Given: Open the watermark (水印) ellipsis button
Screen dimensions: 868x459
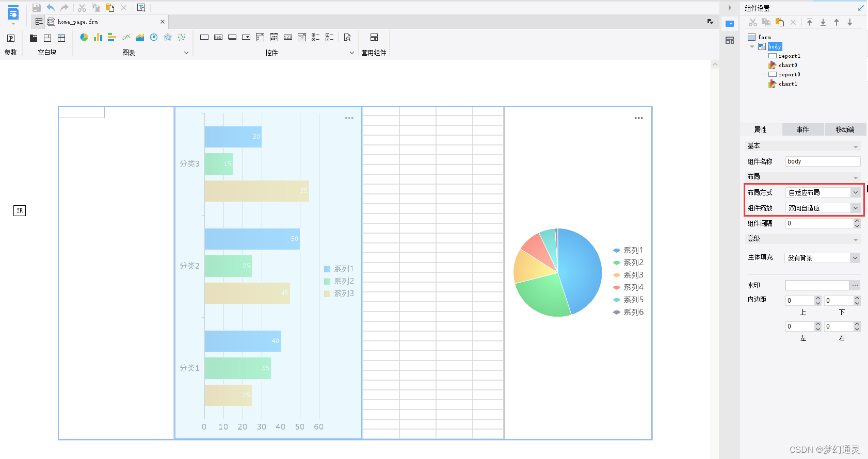Looking at the screenshot, I should point(855,285).
